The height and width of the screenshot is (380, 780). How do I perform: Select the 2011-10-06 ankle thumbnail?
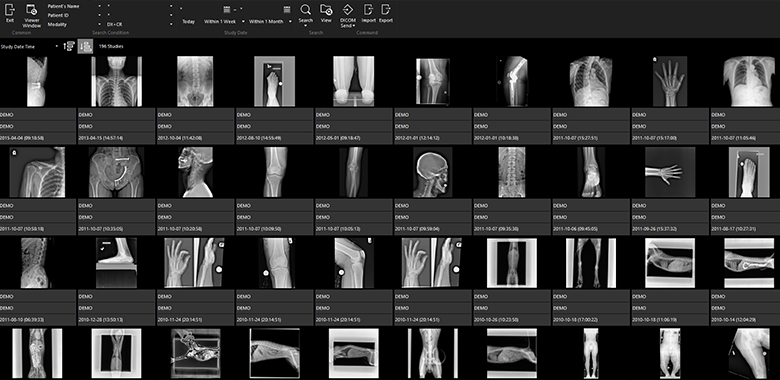(x=591, y=172)
